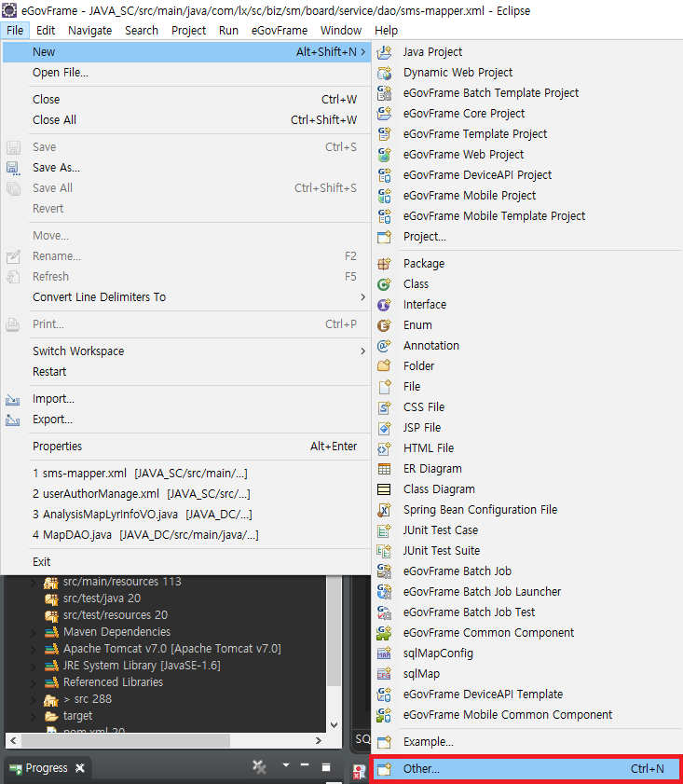Expand the JRE System Library node
This screenshot has width=683, height=784.
(x=33, y=666)
